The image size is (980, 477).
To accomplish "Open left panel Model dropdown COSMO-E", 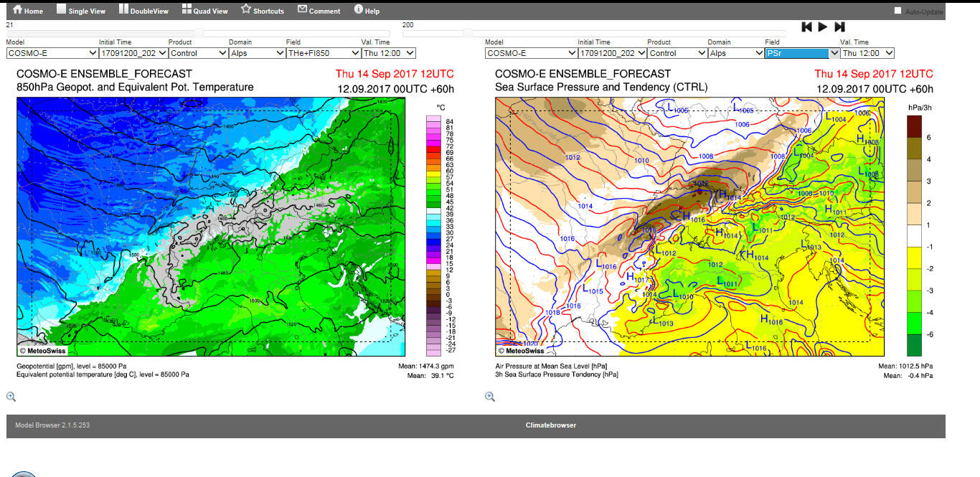I will (x=52, y=53).
